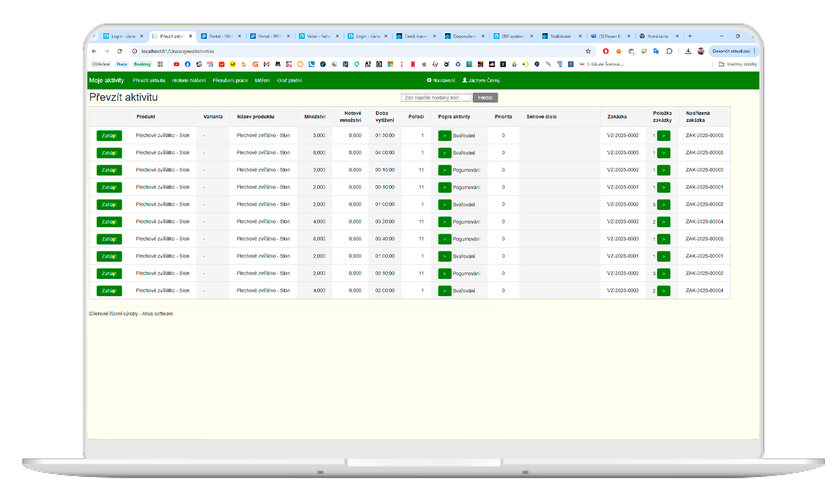Open the Graf plnění menu item
Image resolution: width=840 pixels, height=504 pixels.
[x=289, y=80]
